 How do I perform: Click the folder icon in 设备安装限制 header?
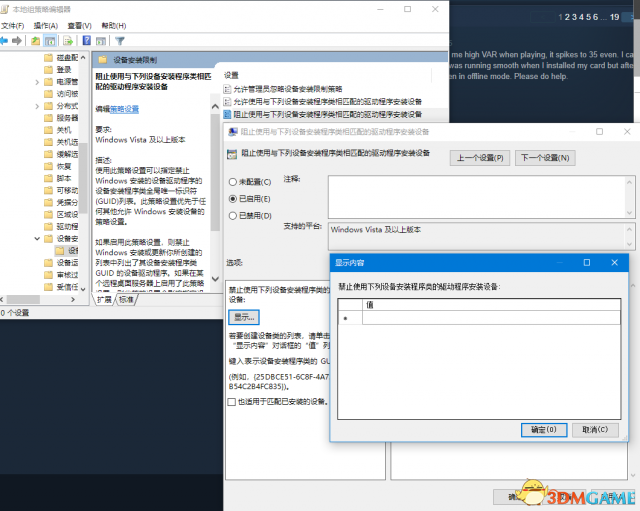(x=102, y=60)
